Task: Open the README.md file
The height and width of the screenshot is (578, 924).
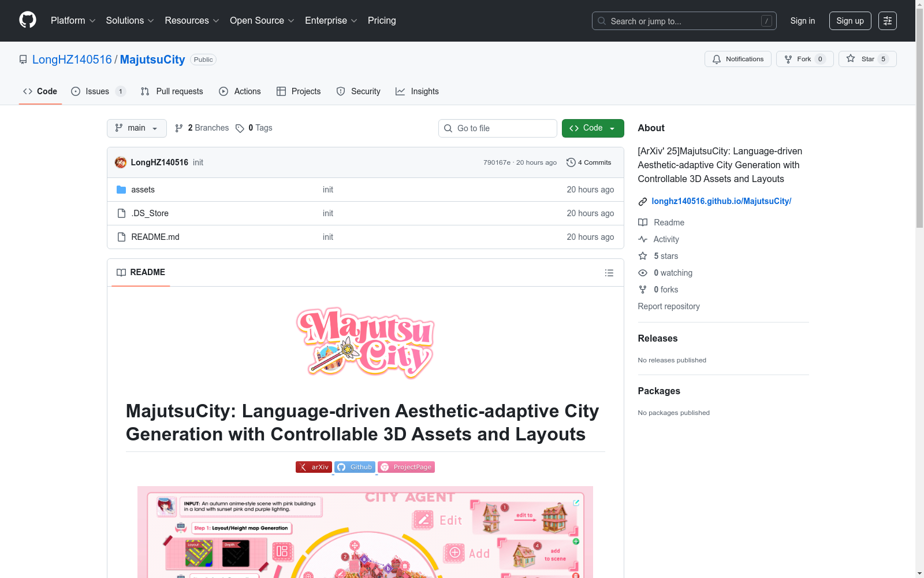Action: 155,237
